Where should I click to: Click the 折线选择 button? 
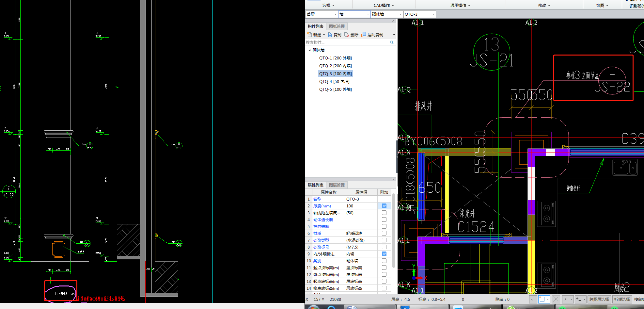[x=622, y=299]
